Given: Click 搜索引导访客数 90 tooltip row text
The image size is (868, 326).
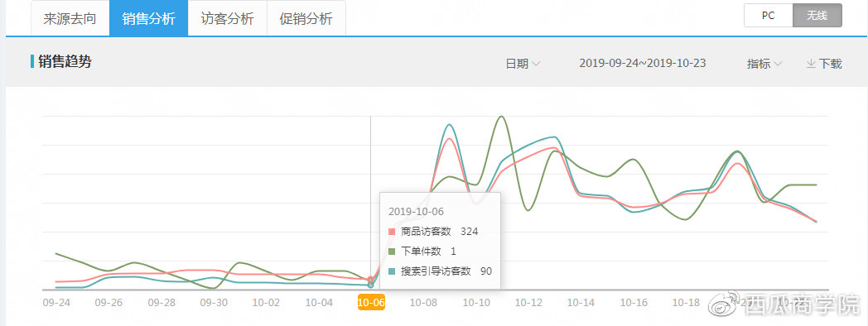Looking at the screenshot, I should pos(446,271).
